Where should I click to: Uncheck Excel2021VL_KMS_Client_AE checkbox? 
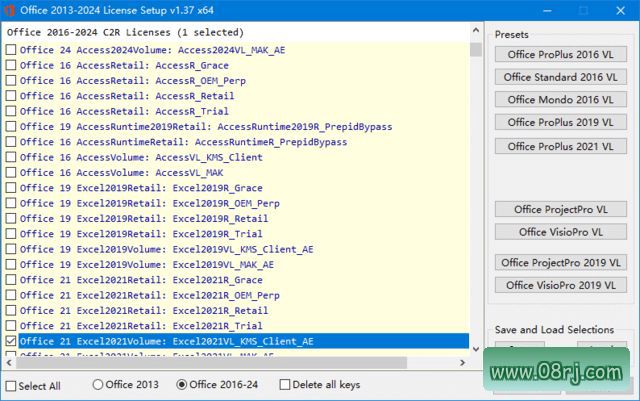point(11,341)
